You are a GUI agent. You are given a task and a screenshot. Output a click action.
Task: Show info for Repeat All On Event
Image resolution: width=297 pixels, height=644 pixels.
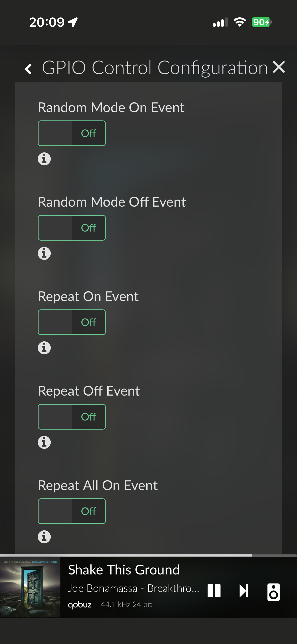44,537
